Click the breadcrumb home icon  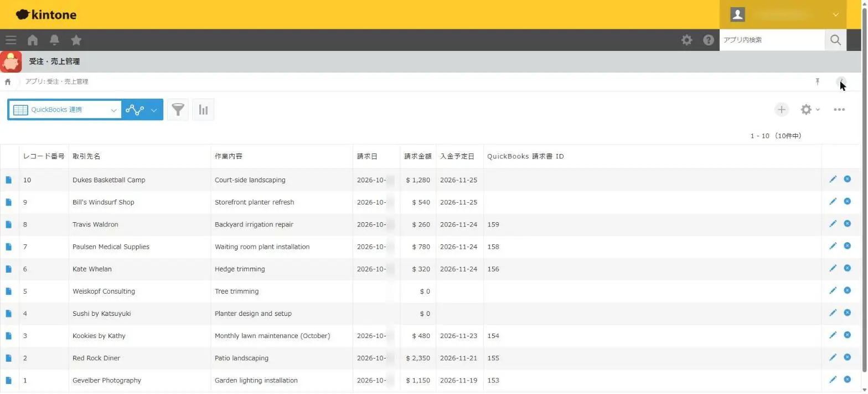point(8,81)
